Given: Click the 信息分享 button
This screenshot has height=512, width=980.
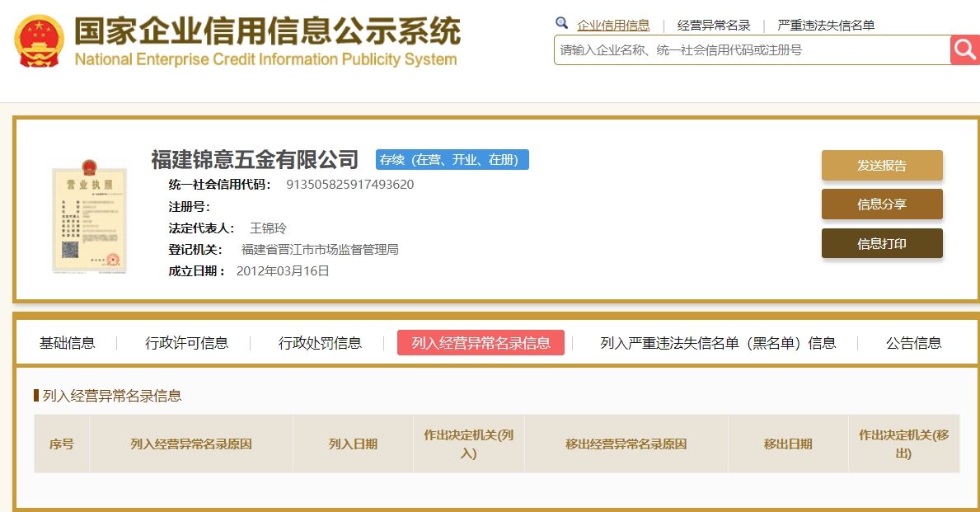Looking at the screenshot, I should (882, 204).
